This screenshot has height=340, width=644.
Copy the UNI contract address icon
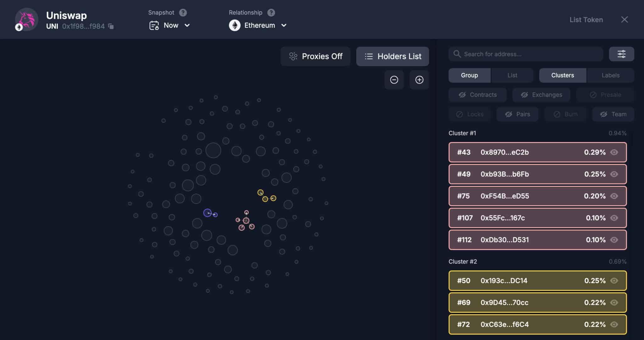(111, 26)
